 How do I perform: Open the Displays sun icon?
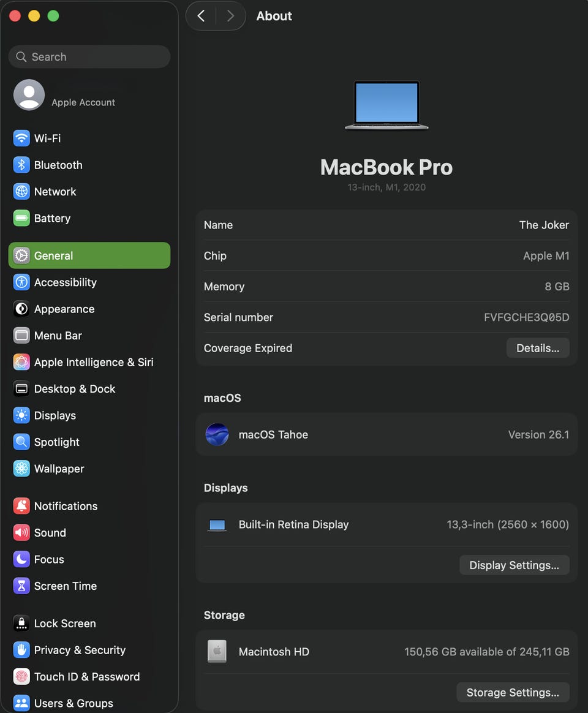(x=21, y=415)
